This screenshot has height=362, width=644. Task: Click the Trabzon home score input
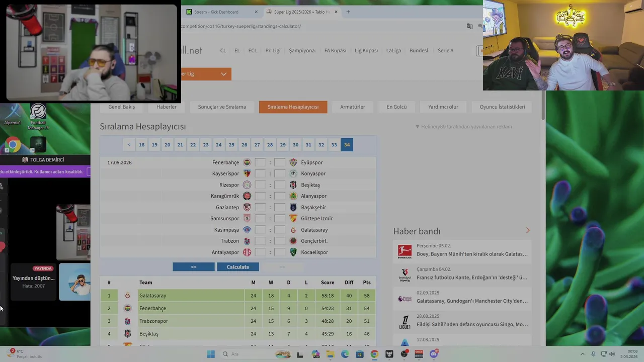tap(260, 241)
